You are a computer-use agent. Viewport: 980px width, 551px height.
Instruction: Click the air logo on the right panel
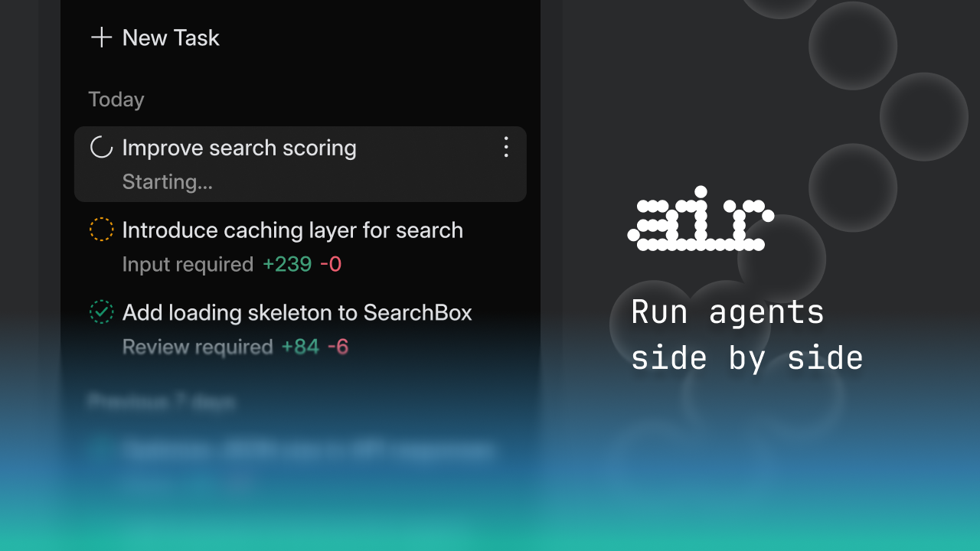pyautogui.click(x=701, y=223)
